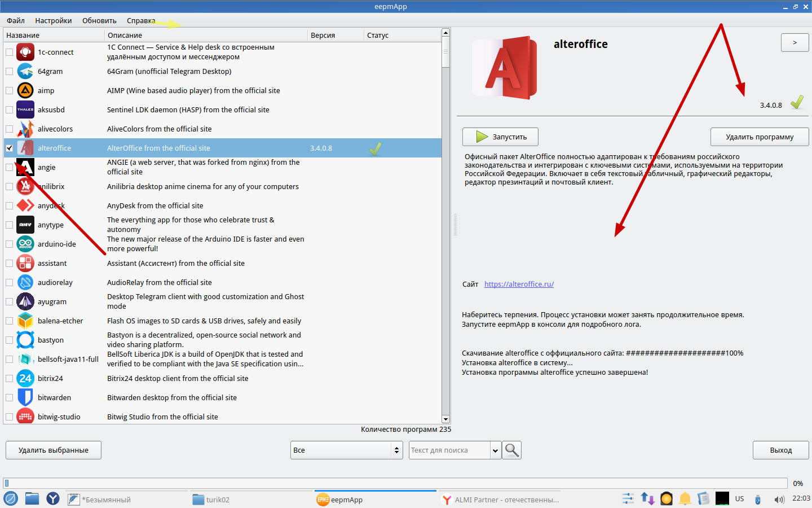Click the 1c-connect app icon
The width and height of the screenshot is (812, 508).
(x=25, y=52)
